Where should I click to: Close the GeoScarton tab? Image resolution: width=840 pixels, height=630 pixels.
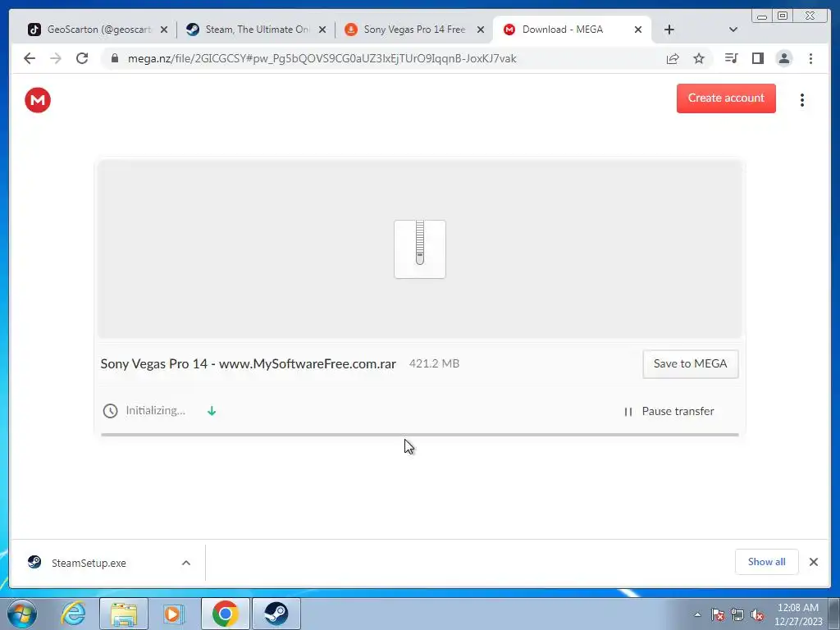164,30
